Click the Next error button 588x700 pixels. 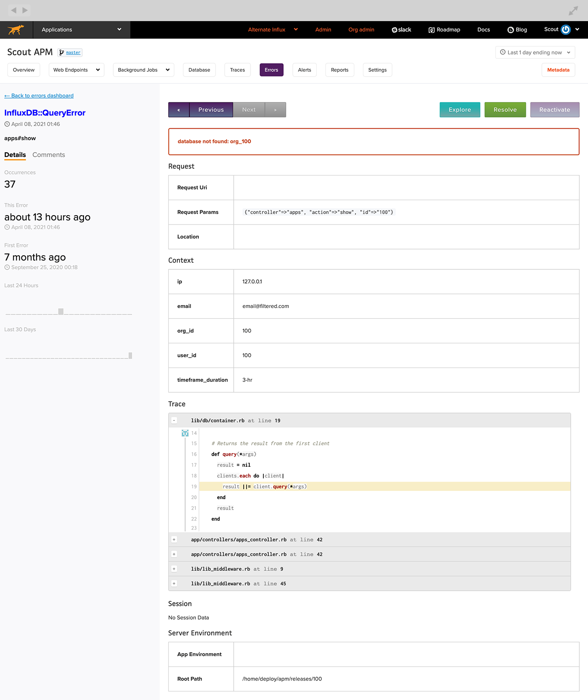tap(249, 110)
